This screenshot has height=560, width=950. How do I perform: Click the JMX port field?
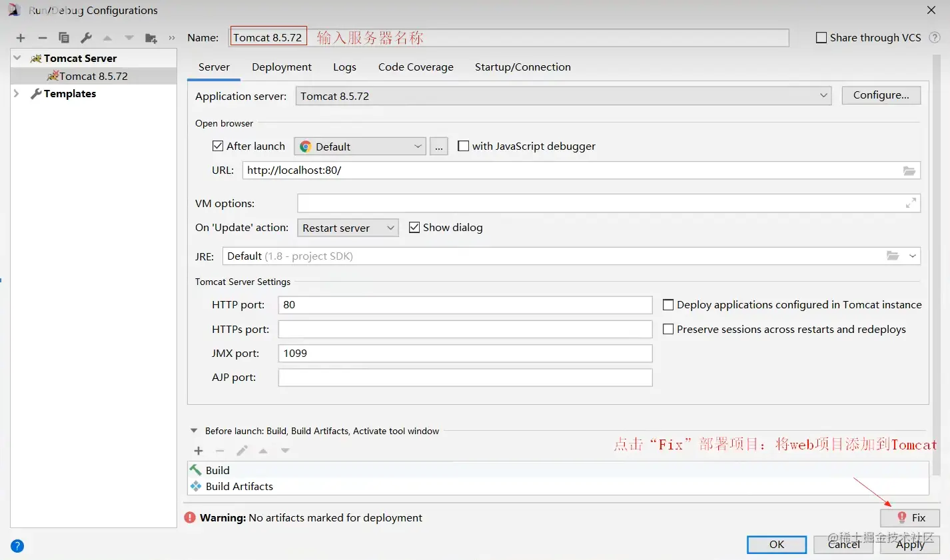pos(465,354)
